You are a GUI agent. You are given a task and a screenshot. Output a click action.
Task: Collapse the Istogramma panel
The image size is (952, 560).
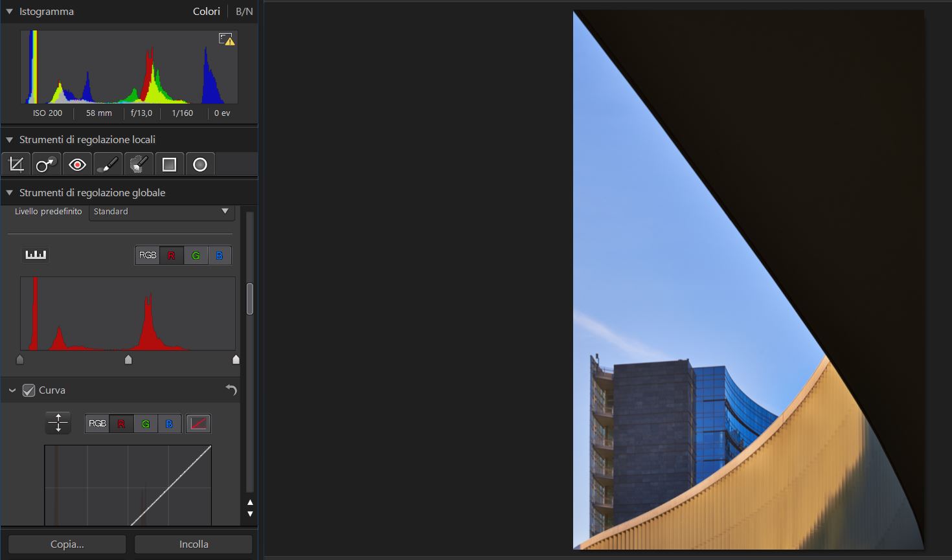pos(10,12)
